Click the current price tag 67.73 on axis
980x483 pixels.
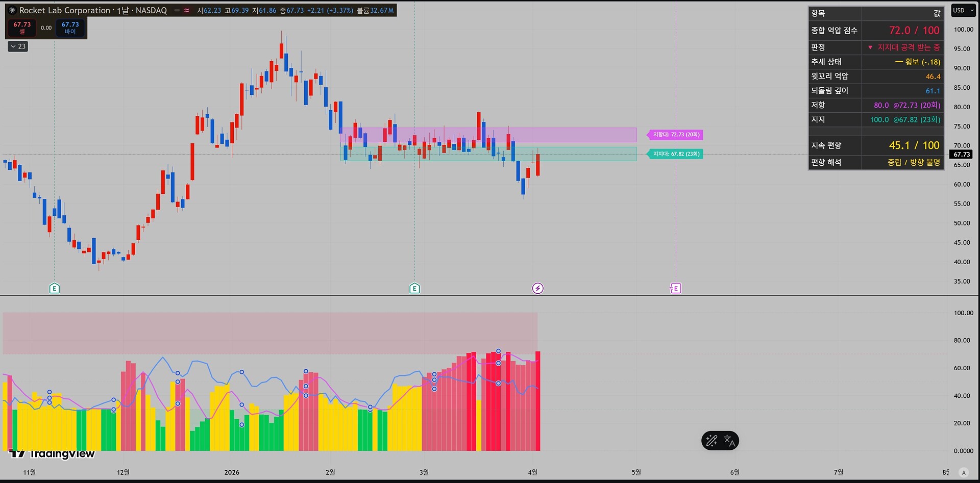point(962,154)
